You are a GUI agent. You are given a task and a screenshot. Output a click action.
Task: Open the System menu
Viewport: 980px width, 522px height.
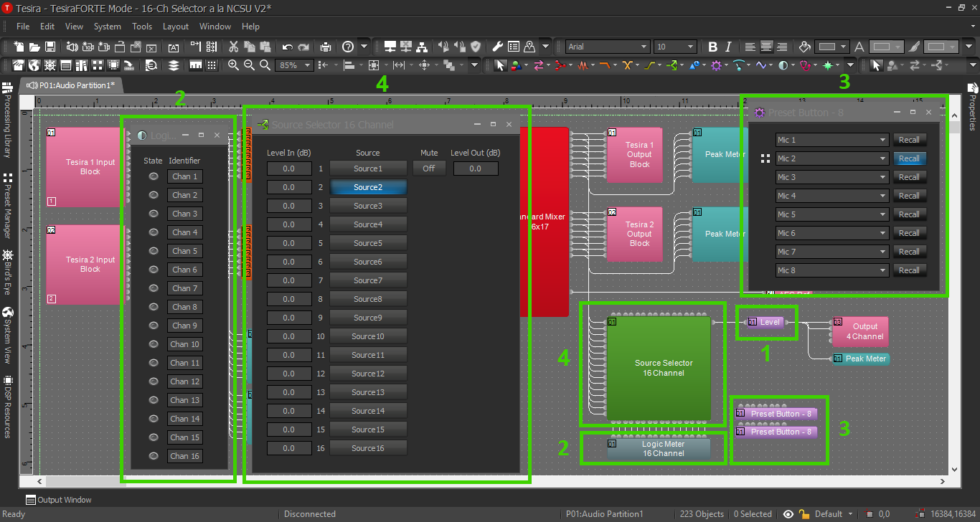click(108, 27)
